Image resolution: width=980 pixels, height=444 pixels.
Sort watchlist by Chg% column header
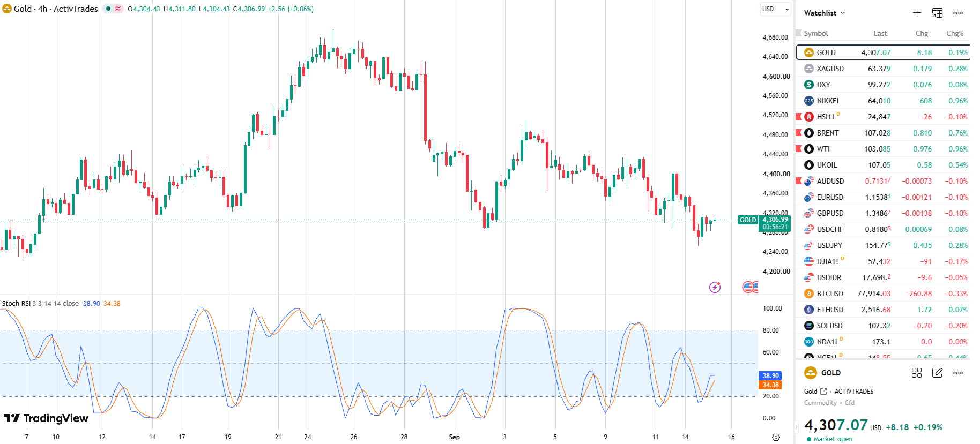[x=955, y=33]
